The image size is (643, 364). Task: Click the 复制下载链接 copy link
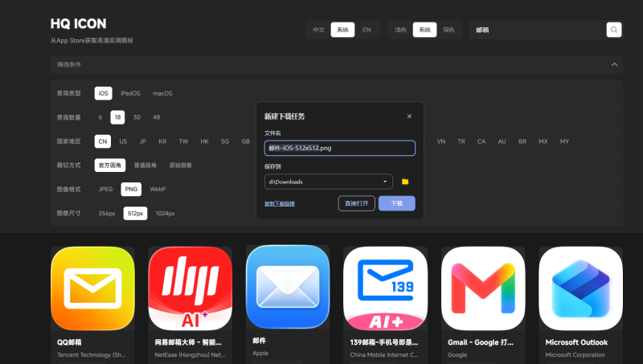point(280,203)
